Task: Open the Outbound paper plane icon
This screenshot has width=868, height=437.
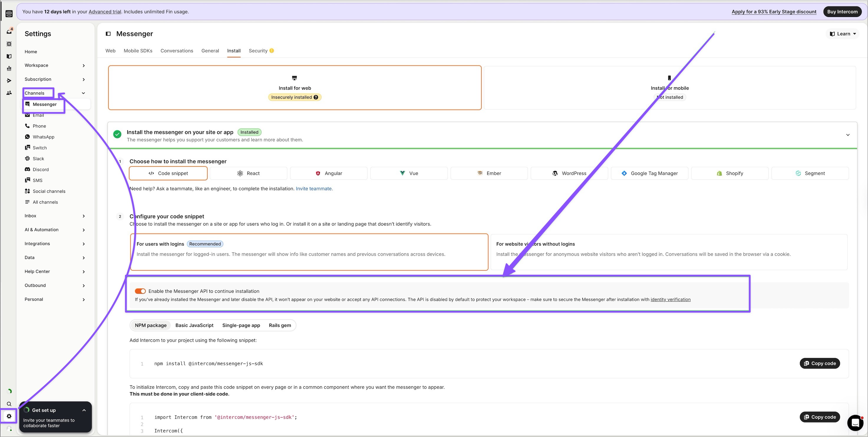Action: (x=9, y=80)
